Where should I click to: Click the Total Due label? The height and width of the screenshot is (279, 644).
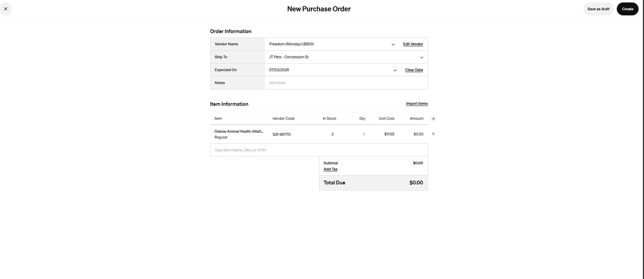335,182
